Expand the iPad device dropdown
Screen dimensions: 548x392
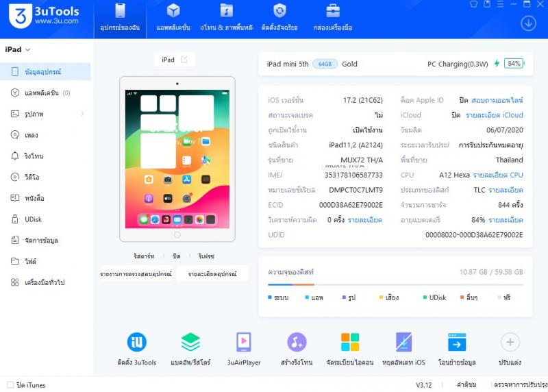(x=27, y=49)
